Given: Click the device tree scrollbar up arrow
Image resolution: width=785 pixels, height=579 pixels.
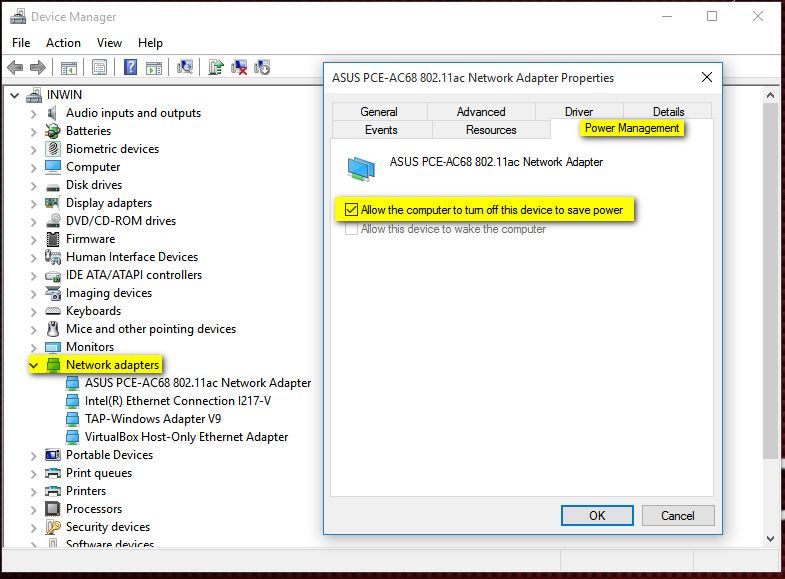Looking at the screenshot, I should click(770, 95).
